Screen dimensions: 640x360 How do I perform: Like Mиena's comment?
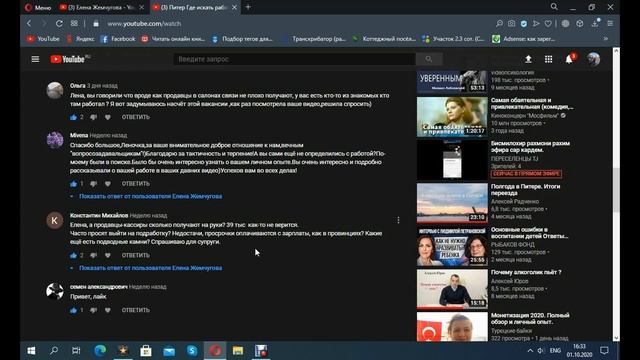[73, 184]
